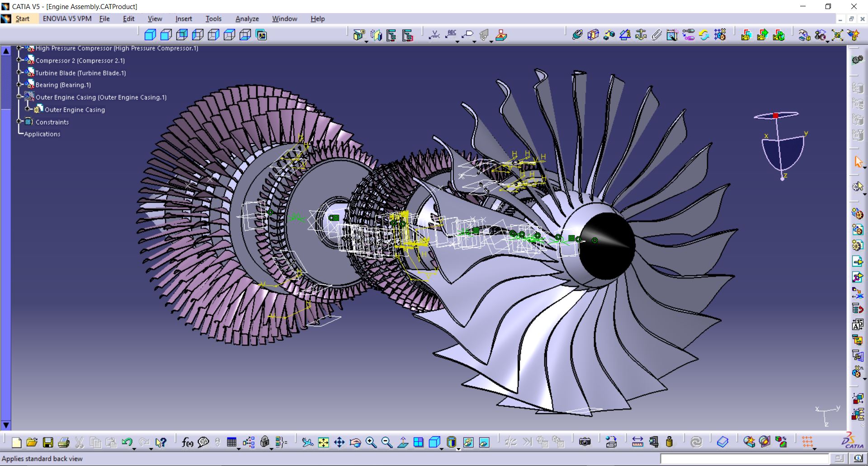Save the assembly with the floppy disk icon

(48, 442)
